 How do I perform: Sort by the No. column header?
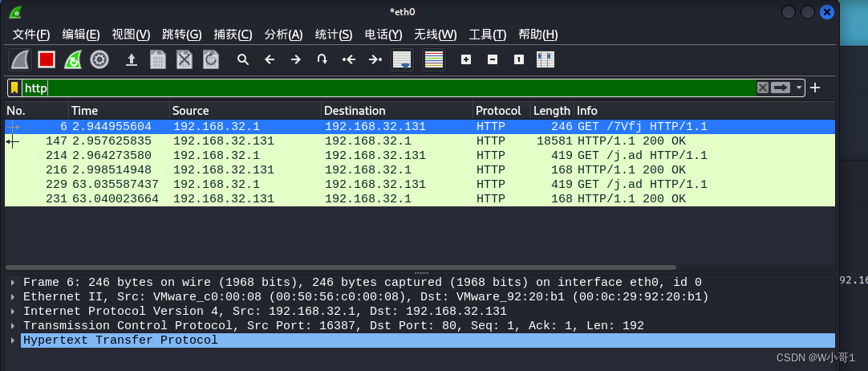(x=37, y=111)
